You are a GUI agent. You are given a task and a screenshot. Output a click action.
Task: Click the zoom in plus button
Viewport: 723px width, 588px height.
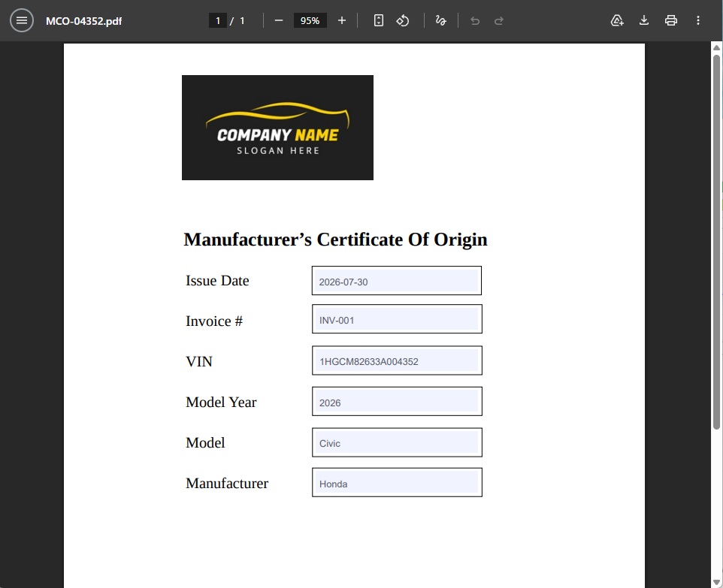(x=342, y=21)
